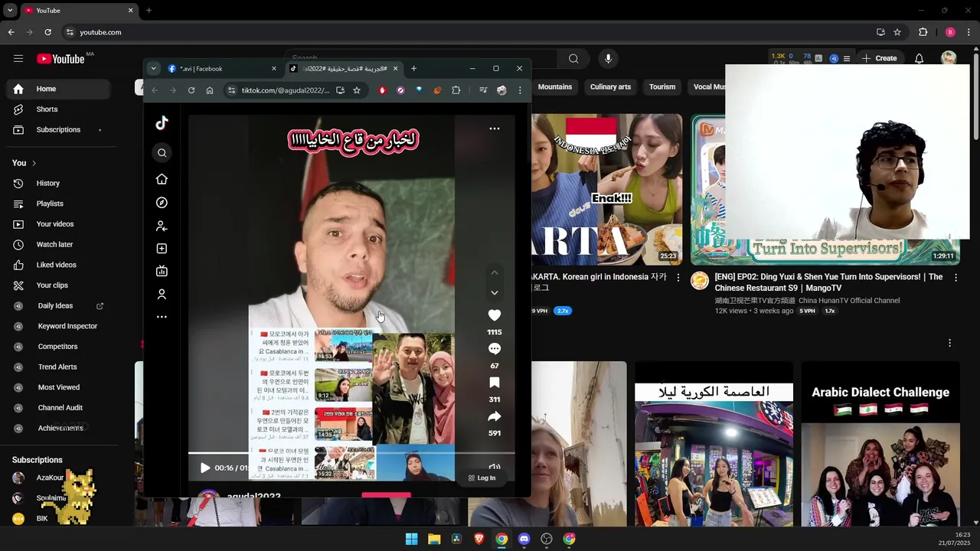
Task: Open TikTok Following icon
Action: (x=162, y=227)
